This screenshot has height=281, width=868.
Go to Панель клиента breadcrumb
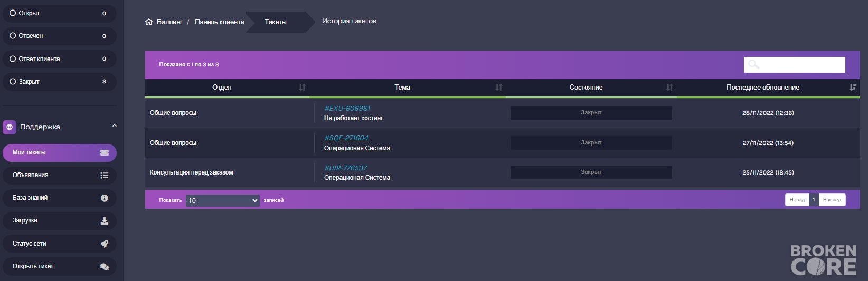(x=219, y=22)
